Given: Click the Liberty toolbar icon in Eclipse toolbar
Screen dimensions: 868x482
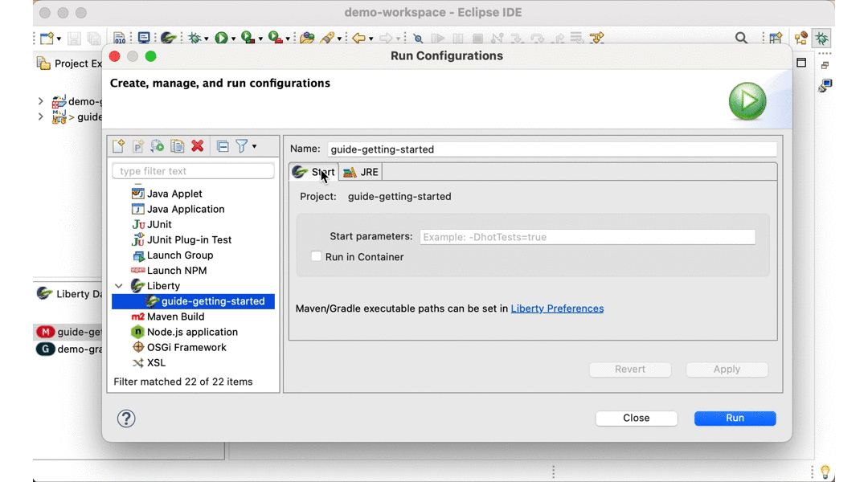Looking at the screenshot, I should 168,39.
